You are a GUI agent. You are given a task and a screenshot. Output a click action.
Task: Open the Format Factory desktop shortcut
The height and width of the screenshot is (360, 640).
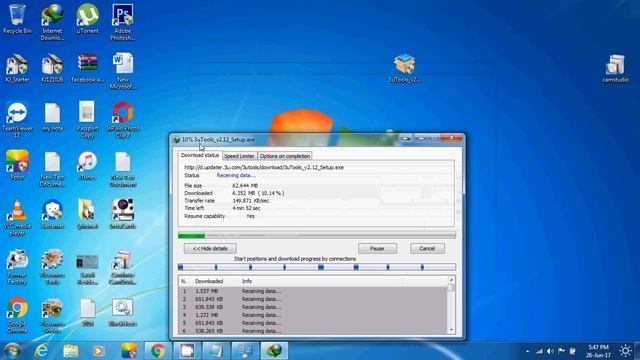[17, 267]
